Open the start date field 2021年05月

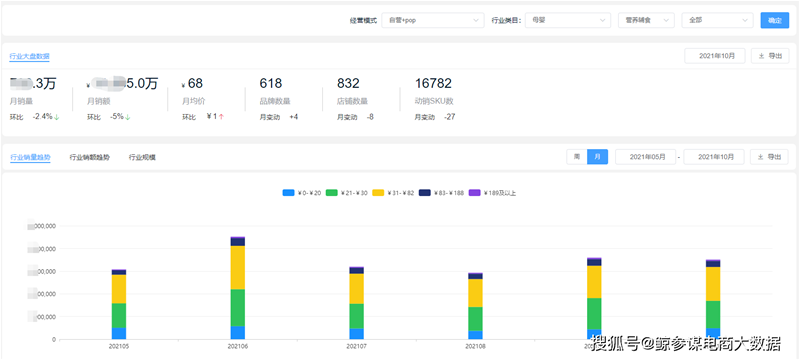click(645, 157)
